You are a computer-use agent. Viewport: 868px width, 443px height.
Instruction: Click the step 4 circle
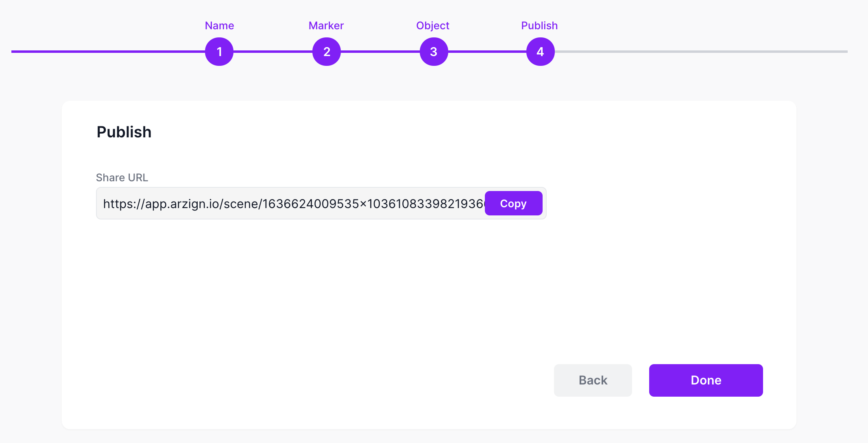click(540, 52)
